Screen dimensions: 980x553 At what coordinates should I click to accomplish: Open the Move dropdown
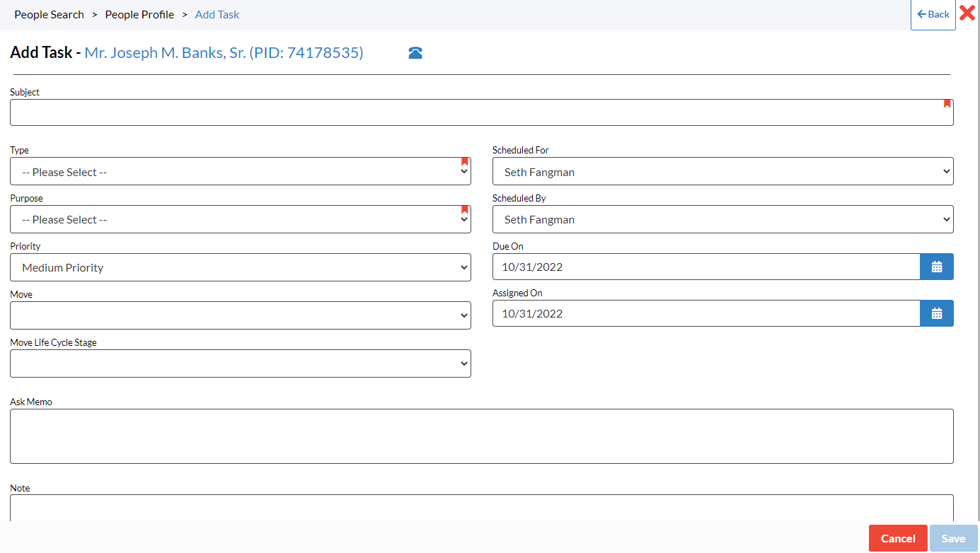[x=241, y=315]
